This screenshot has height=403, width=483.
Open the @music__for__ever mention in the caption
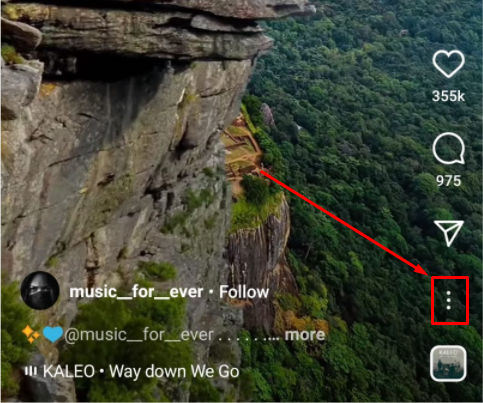click(139, 335)
